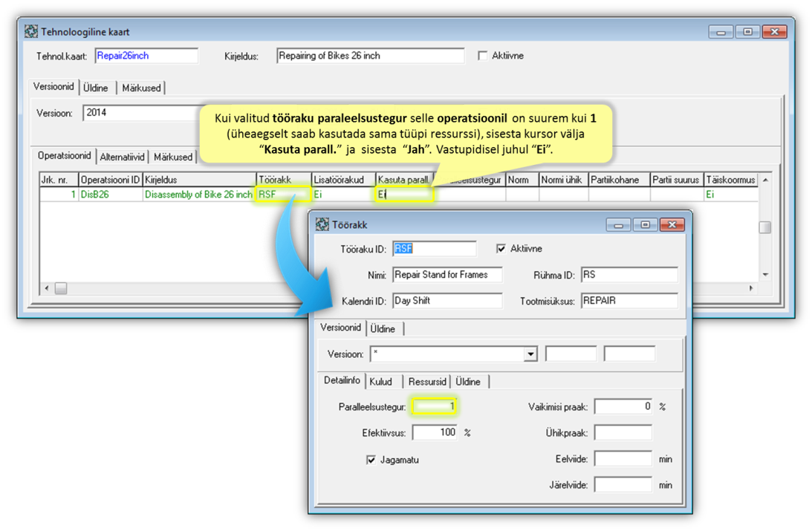The image size is (812, 531).
Task: Open the Ressursid tab
Action: point(427,382)
